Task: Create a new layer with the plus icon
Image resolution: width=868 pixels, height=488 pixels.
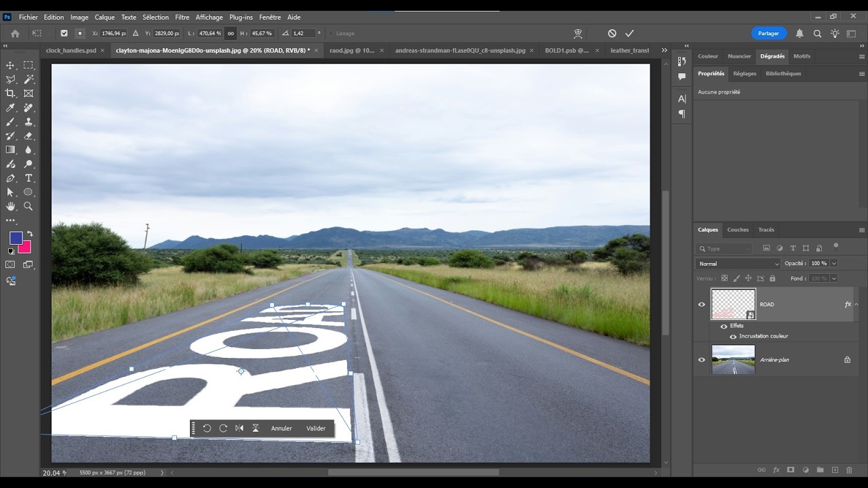Action: [835, 470]
